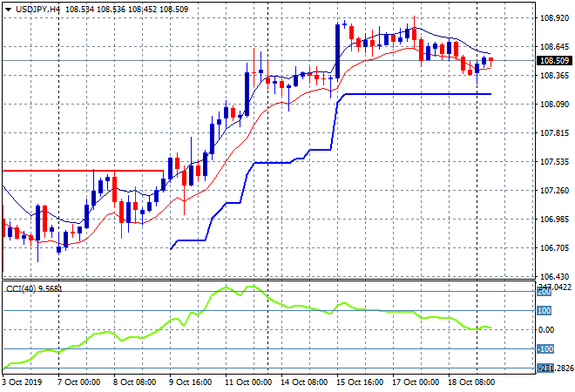Select the CCI(40) 9.5681 indicator label
The width and height of the screenshot is (575, 392).
coord(34,289)
